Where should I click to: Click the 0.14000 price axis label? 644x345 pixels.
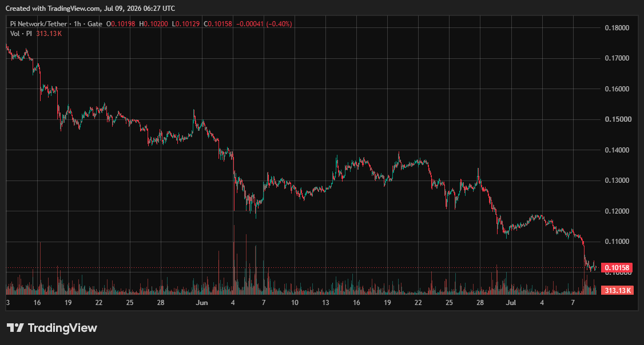tap(617, 150)
